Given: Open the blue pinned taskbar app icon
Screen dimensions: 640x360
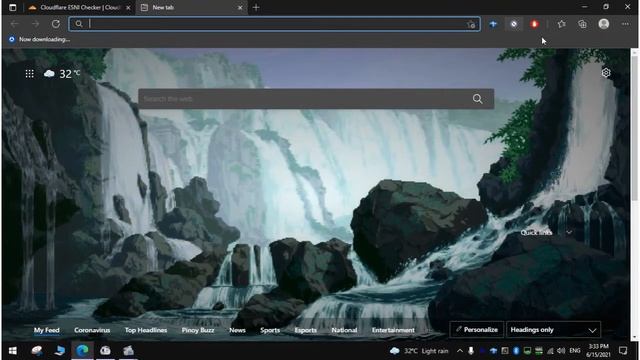Looking at the screenshot, I should click(x=60, y=351).
